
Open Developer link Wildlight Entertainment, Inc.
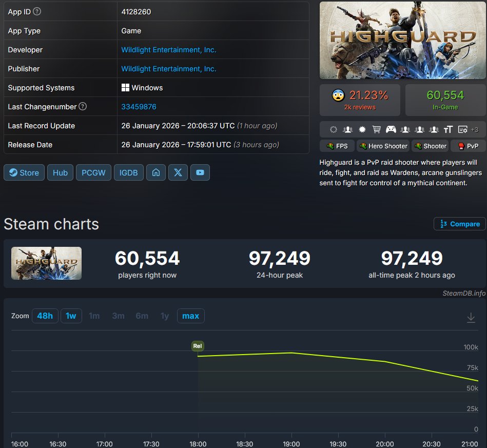(x=169, y=50)
